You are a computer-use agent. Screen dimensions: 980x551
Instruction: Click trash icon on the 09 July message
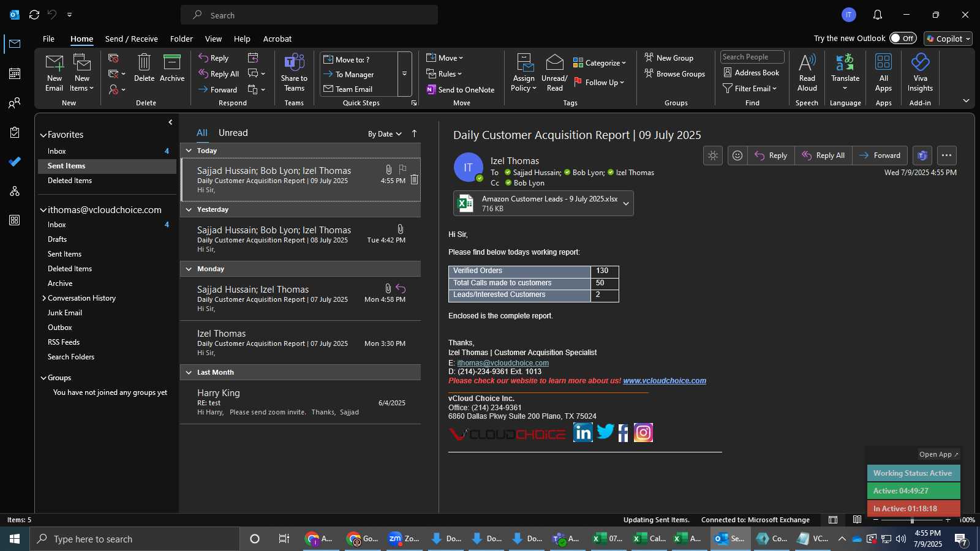(x=414, y=179)
